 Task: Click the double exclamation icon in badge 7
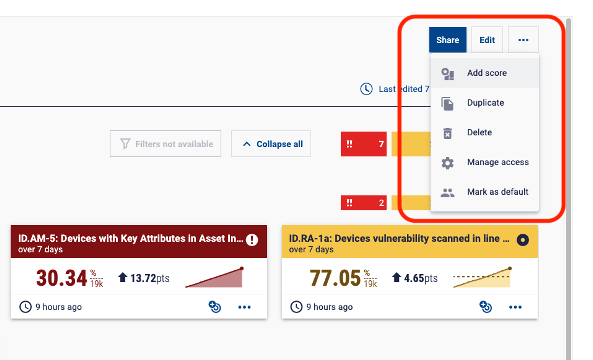(349, 144)
